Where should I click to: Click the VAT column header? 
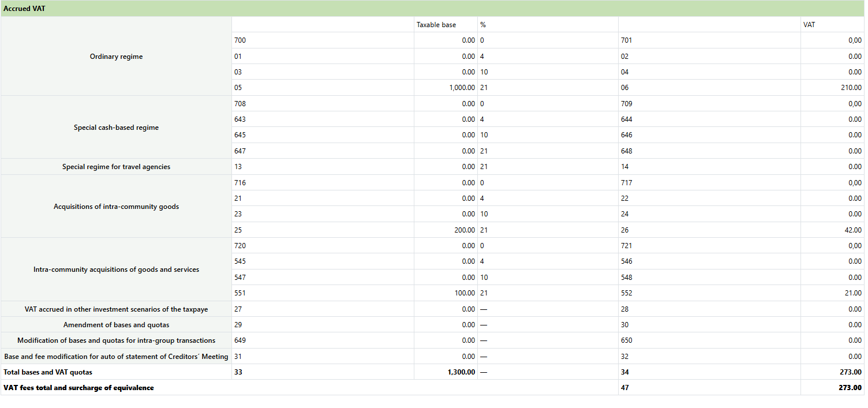click(809, 25)
